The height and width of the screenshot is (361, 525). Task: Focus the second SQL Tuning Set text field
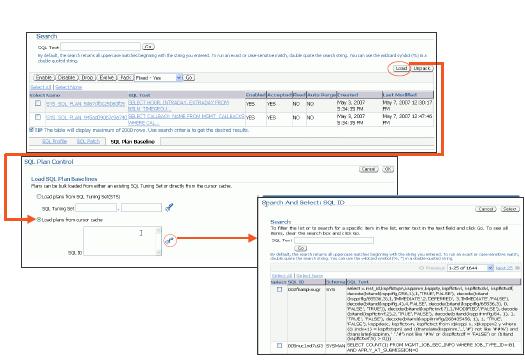pos(141,208)
